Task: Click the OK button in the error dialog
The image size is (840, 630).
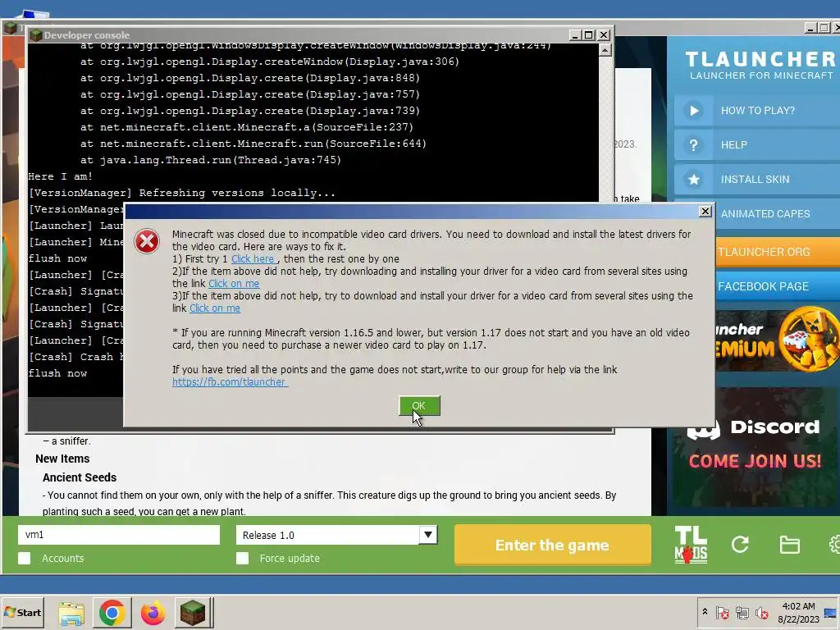Action: coord(419,405)
